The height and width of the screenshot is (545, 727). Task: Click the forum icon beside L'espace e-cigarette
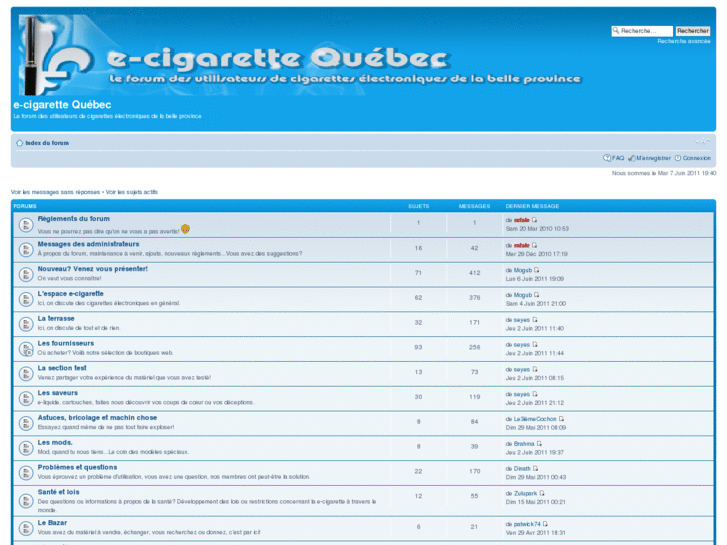26,300
